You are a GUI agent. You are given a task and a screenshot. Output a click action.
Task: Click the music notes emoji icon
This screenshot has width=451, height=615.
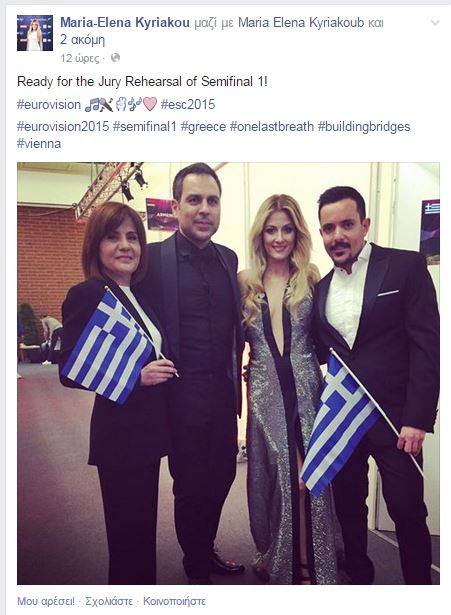click(92, 105)
